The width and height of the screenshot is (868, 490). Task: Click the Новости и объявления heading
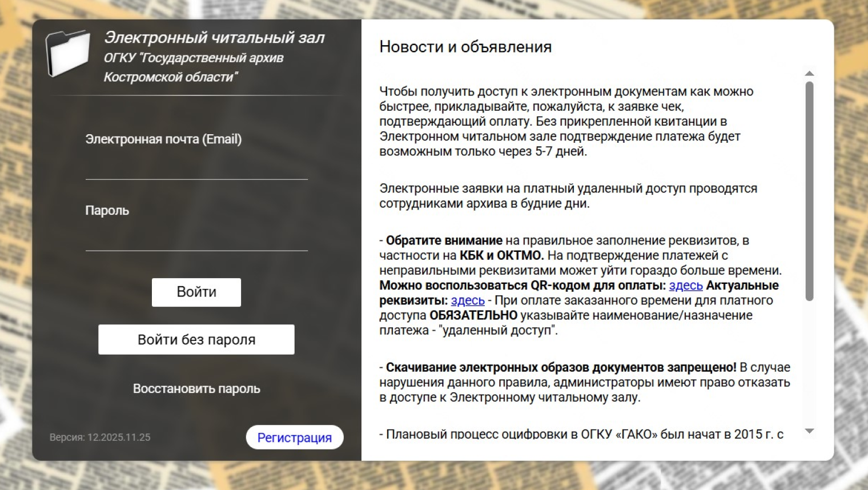[x=465, y=47]
